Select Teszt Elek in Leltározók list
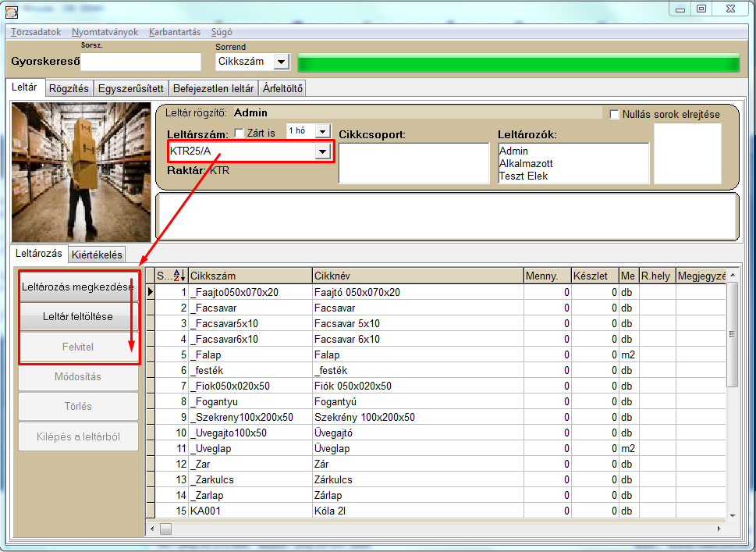 pyautogui.click(x=524, y=176)
